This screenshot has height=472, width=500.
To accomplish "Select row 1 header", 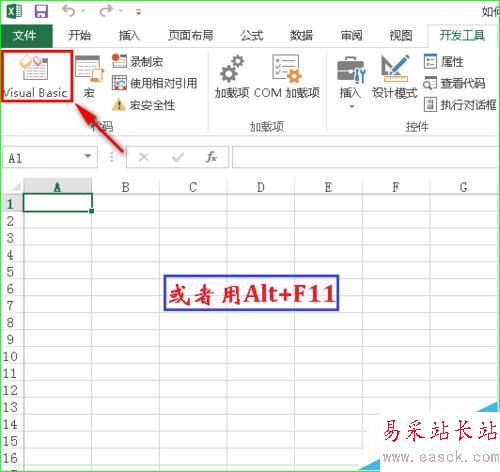I will (11, 203).
